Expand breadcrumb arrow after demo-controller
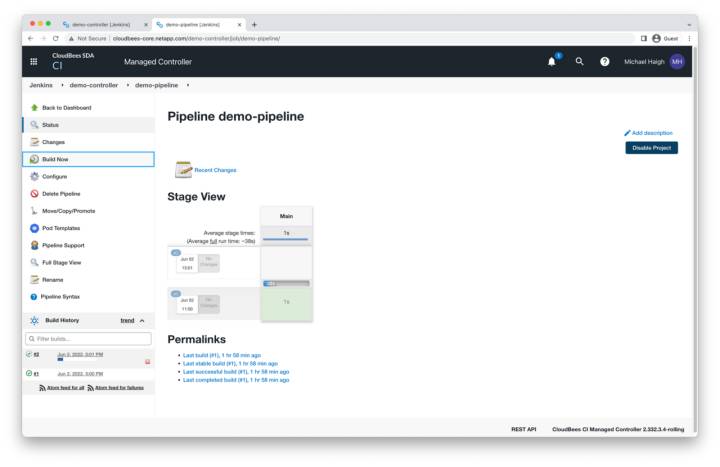The width and height of the screenshot is (720, 467). coord(127,85)
